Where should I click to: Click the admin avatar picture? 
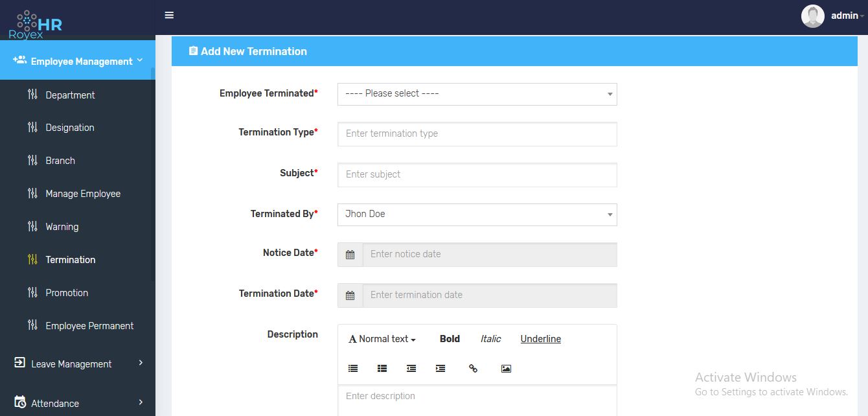point(812,16)
